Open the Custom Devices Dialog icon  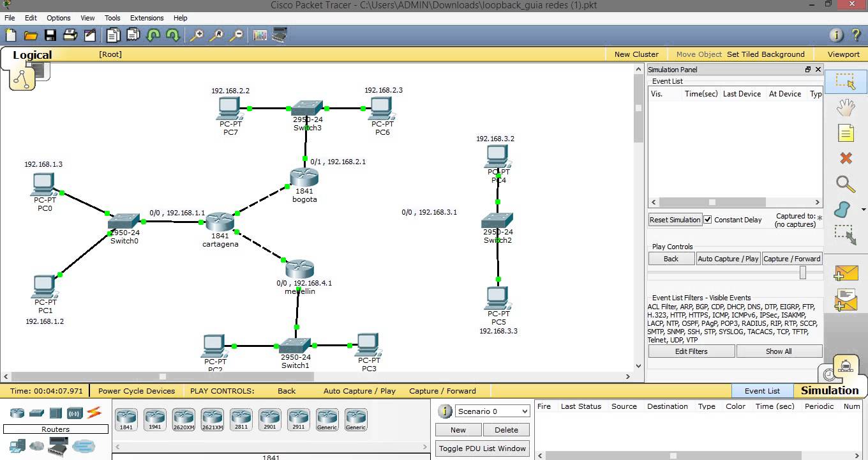[x=280, y=35]
